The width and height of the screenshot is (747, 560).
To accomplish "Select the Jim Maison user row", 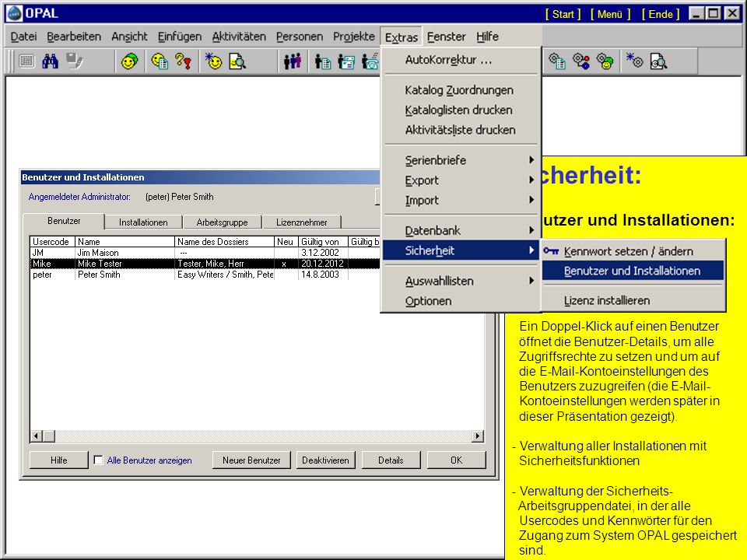I will click(205, 253).
